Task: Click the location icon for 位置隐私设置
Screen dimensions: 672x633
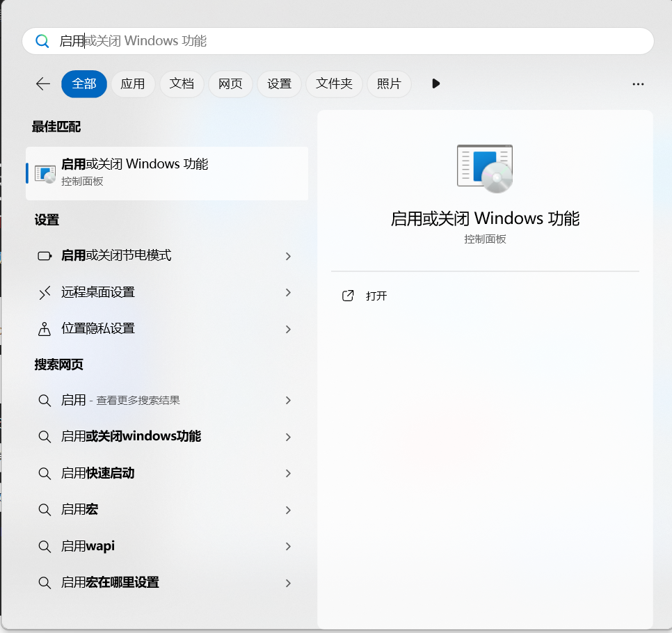Action: [45, 329]
